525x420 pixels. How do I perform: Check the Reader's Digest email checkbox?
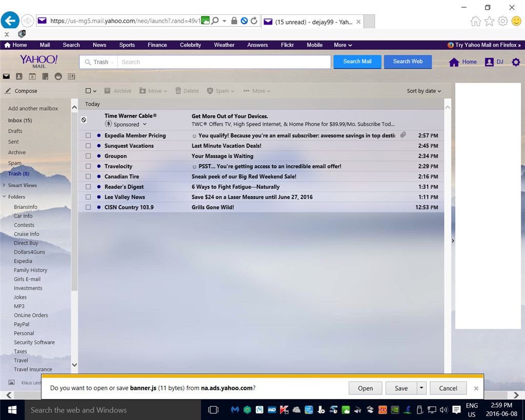tap(88, 187)
